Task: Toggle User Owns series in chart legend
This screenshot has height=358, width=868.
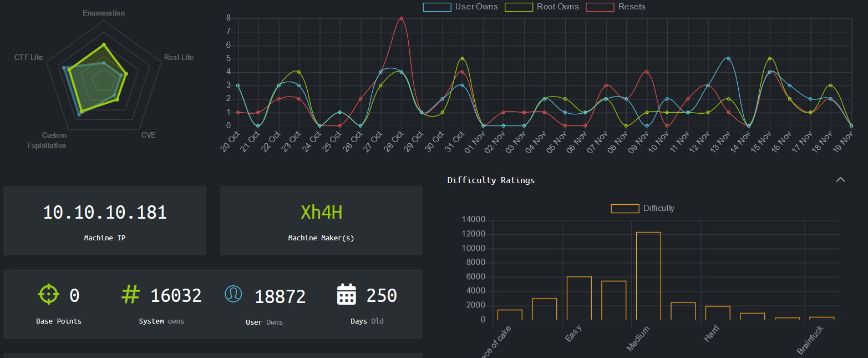Action: click(460, 7)
